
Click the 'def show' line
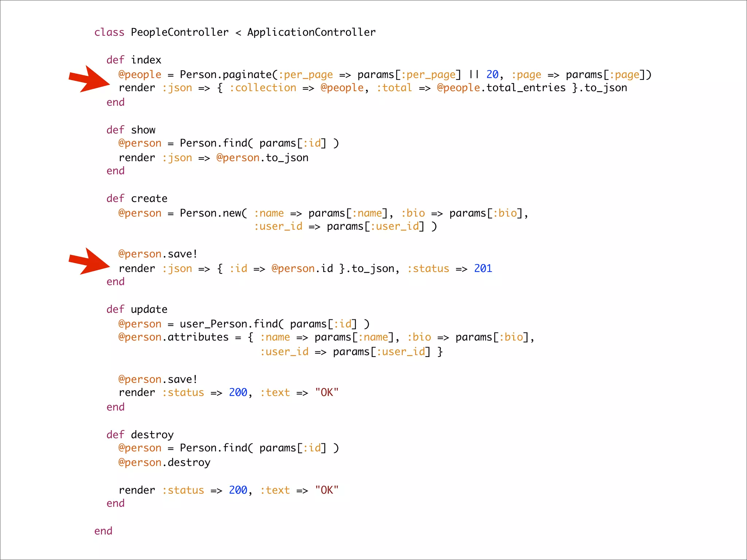click(x=131, y=130)
